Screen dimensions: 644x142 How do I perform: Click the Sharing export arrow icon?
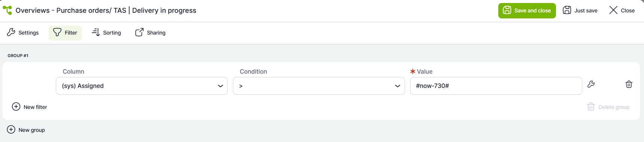pos(139,32)
